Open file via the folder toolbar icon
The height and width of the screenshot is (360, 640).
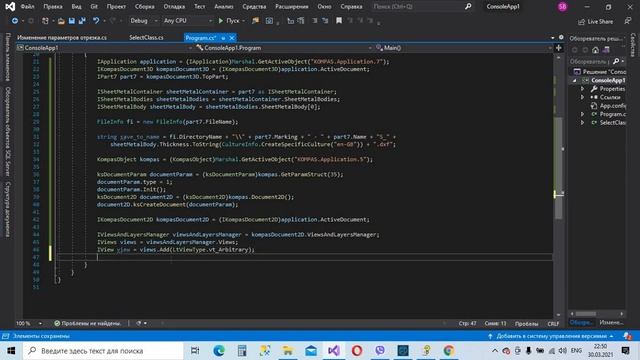point(61,20)
